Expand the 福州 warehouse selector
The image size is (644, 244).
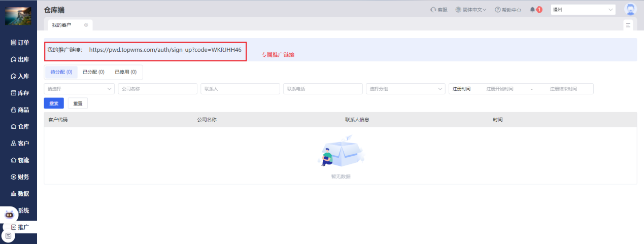click(583, 10)
